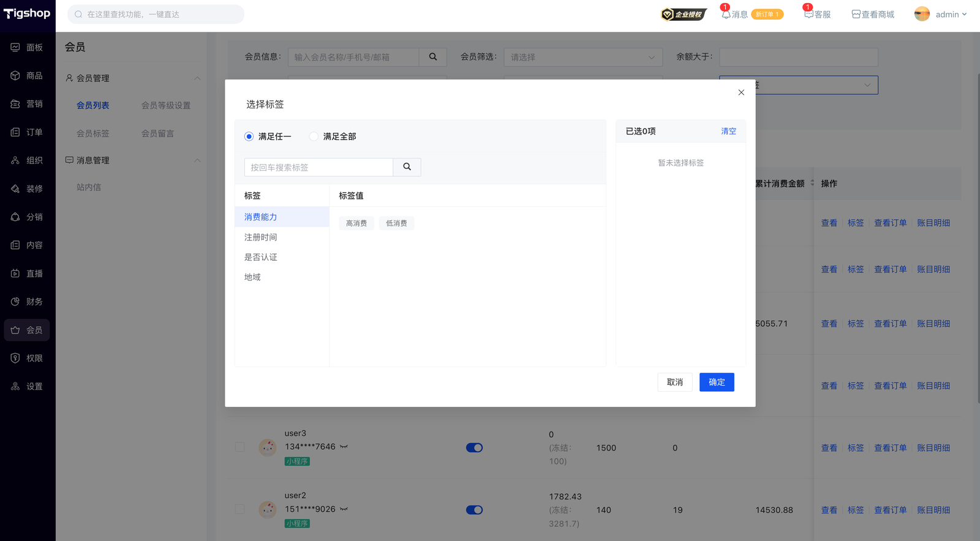Open the 会员等级设置 menu item
The width and height of the screenshot is (980, 541).
166,105
